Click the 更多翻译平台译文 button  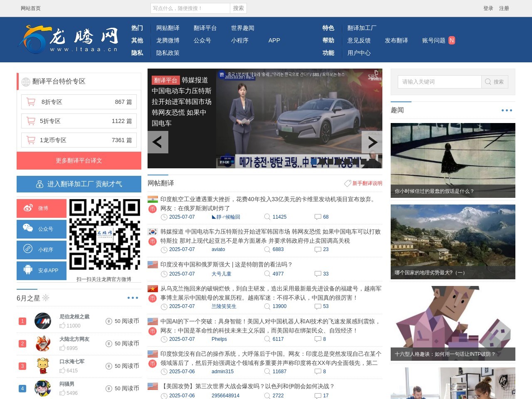pos(79,160)
